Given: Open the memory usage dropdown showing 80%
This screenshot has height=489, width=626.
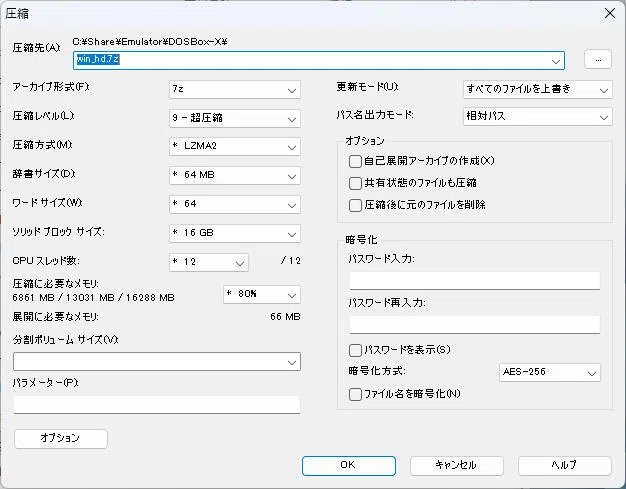Looking at the screenshot, I should point(261,294).
